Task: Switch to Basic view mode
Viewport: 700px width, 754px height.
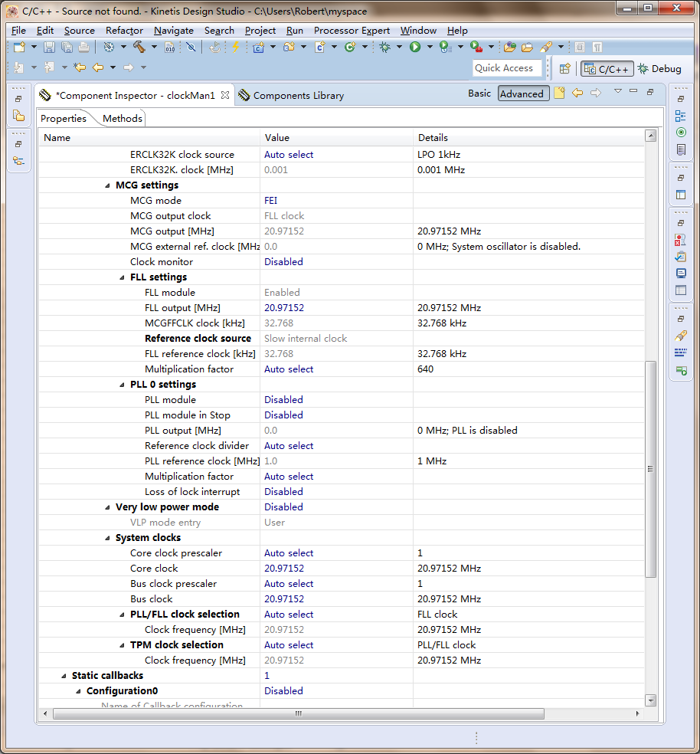Action: click(x=479, y=93)
